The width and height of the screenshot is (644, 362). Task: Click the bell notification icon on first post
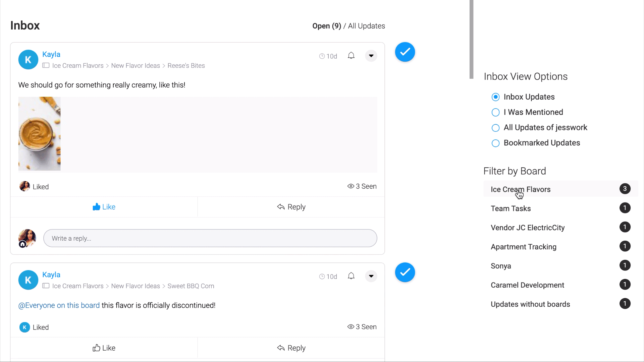pos(352,56)
